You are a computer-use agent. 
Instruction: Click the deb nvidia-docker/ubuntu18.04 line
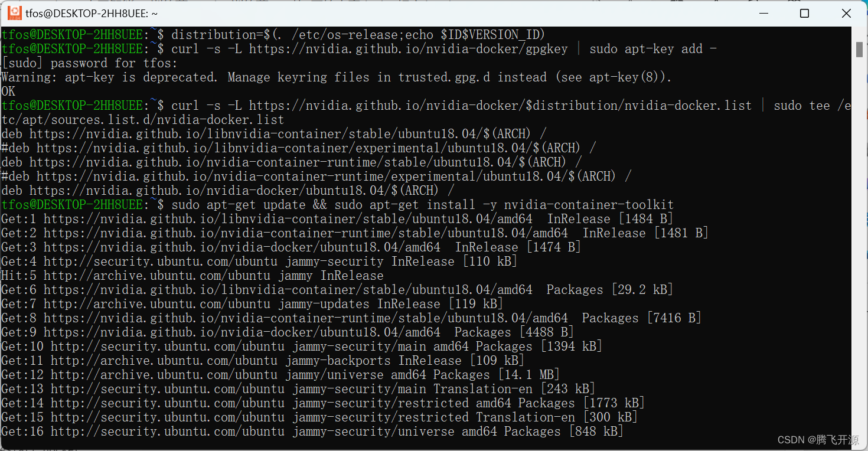pyautogui.click(x=228, y=191)
